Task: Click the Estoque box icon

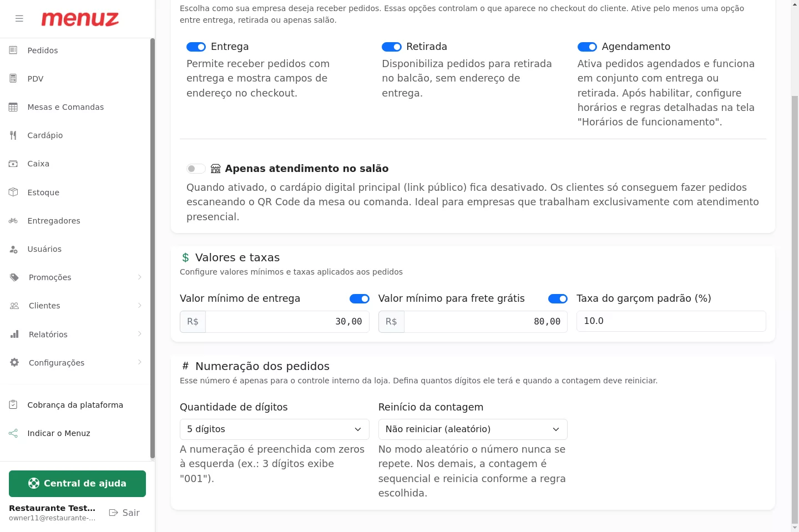Action: 13,192
